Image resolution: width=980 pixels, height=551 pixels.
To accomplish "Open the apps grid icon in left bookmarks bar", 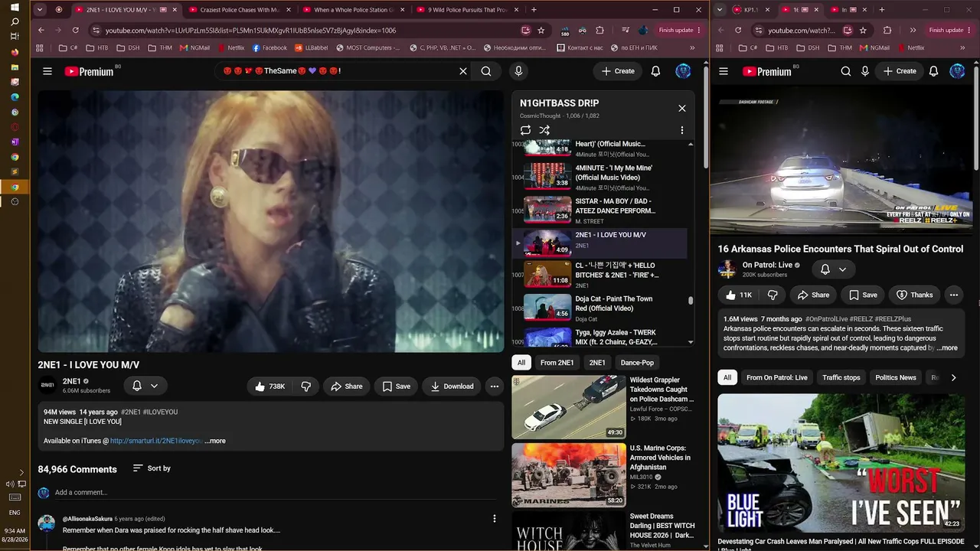I will point(40,47).
